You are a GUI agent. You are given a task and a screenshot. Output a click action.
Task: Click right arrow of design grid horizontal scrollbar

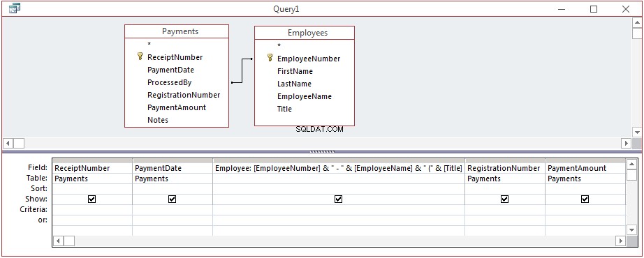pos(620,241)
